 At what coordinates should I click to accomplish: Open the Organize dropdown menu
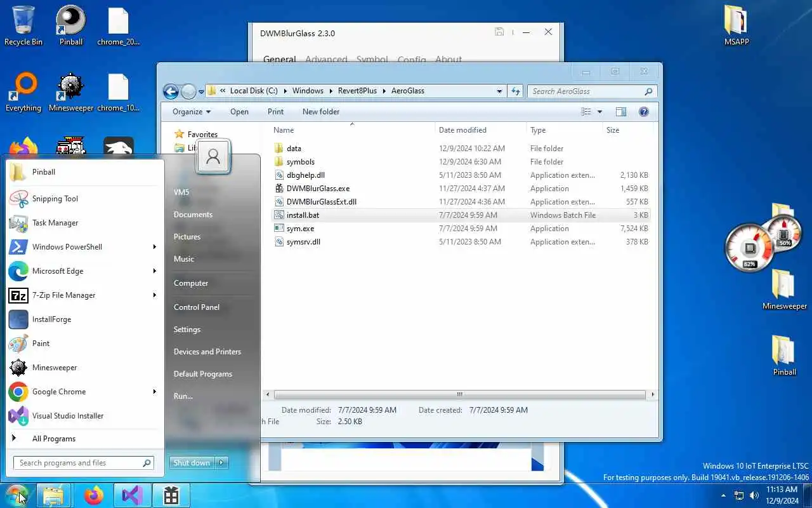click(192, 112)
